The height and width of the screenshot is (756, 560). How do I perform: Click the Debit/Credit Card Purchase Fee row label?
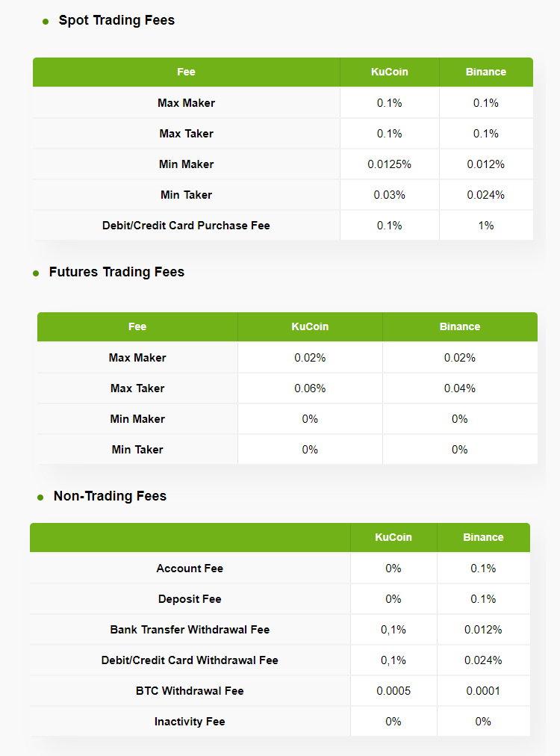point(186,226)
